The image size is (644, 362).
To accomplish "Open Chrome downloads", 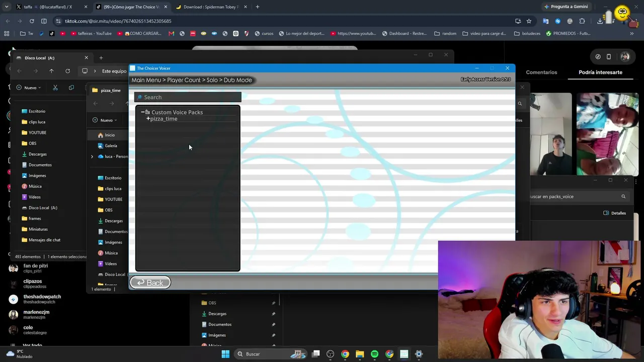I will point(600,21).
